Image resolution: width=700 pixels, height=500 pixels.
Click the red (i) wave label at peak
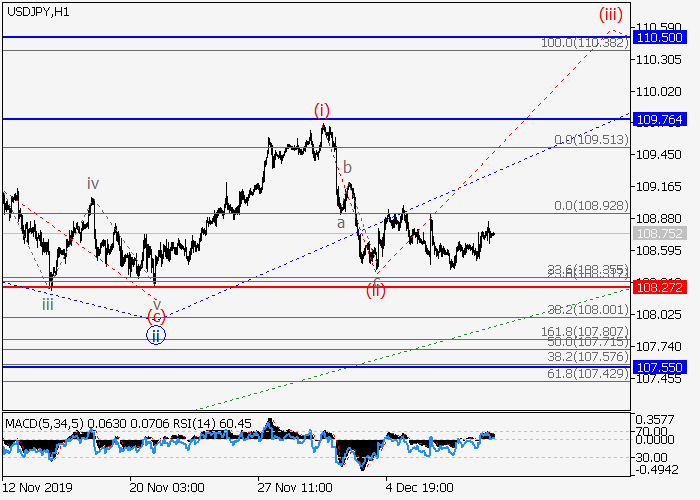[x=322, y=109]
